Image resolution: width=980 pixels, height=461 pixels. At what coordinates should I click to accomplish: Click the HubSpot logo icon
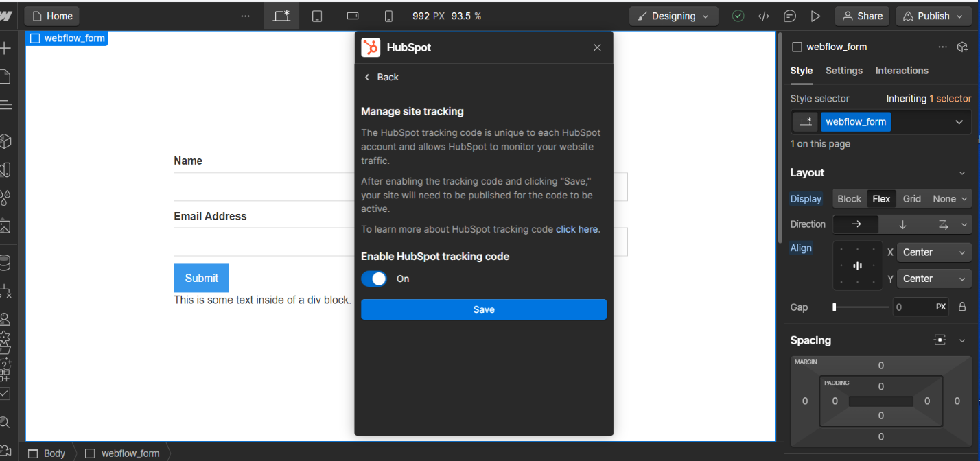click(371, 47)
